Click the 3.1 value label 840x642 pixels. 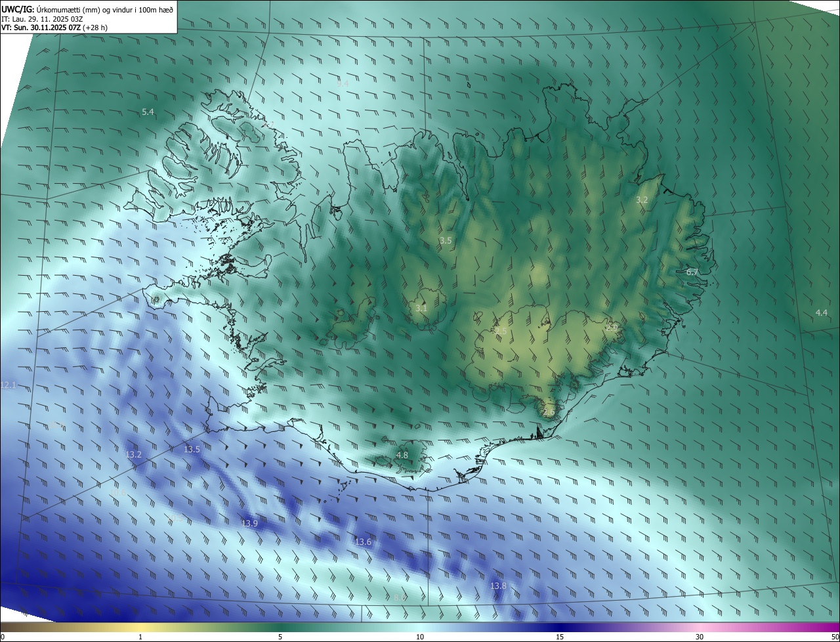tap(421, 308)
